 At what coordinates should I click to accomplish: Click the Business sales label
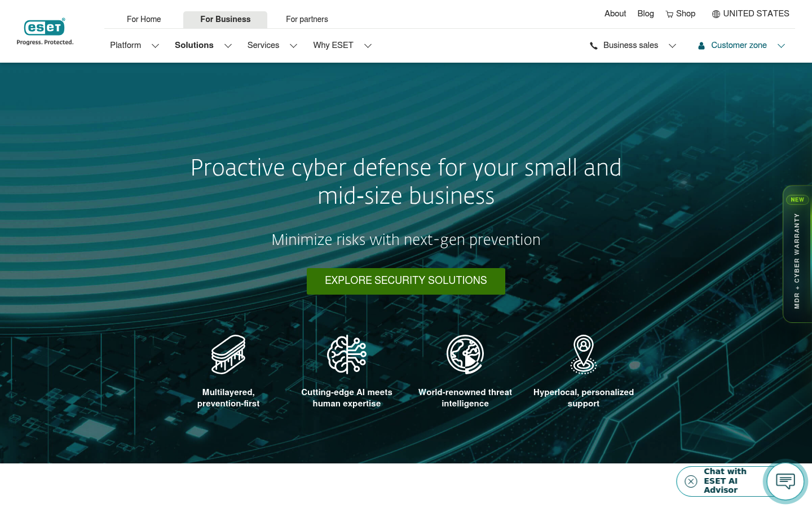pyautogui.click(x=630, y=45)
